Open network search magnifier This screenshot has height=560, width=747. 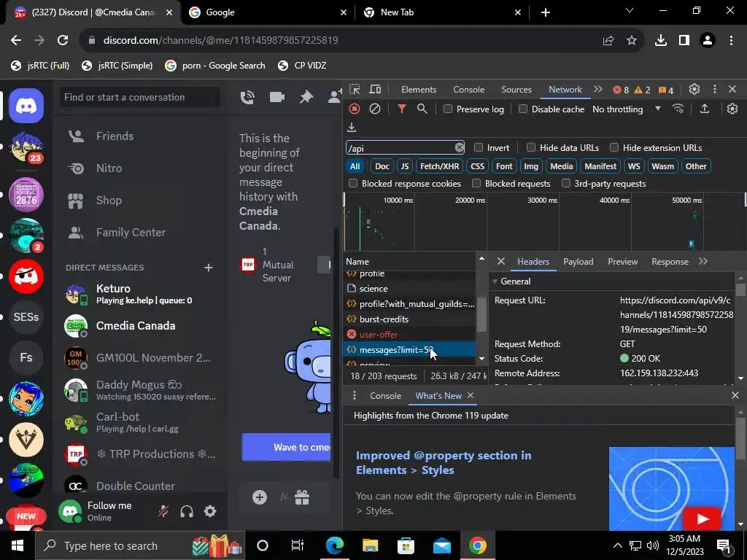pos(422,109)
